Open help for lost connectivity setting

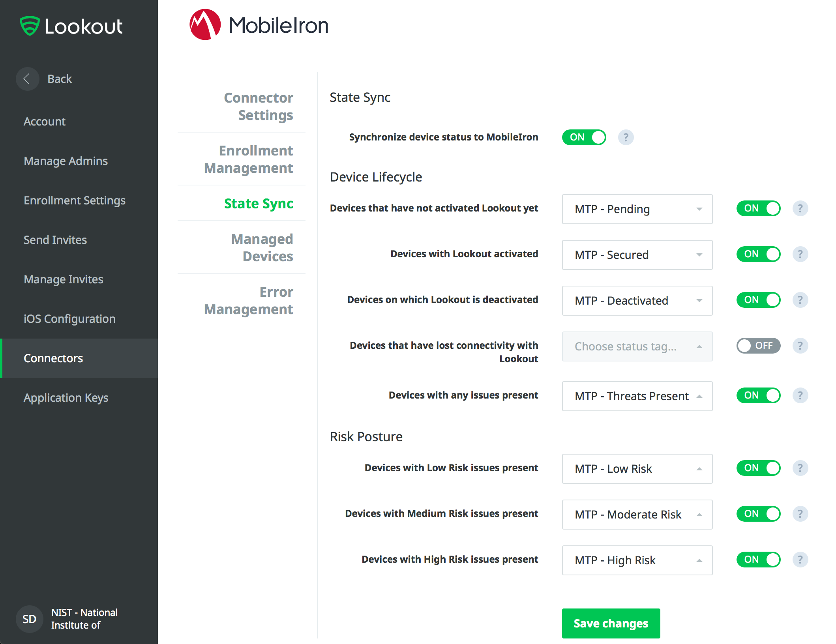(x=800, y=346)
